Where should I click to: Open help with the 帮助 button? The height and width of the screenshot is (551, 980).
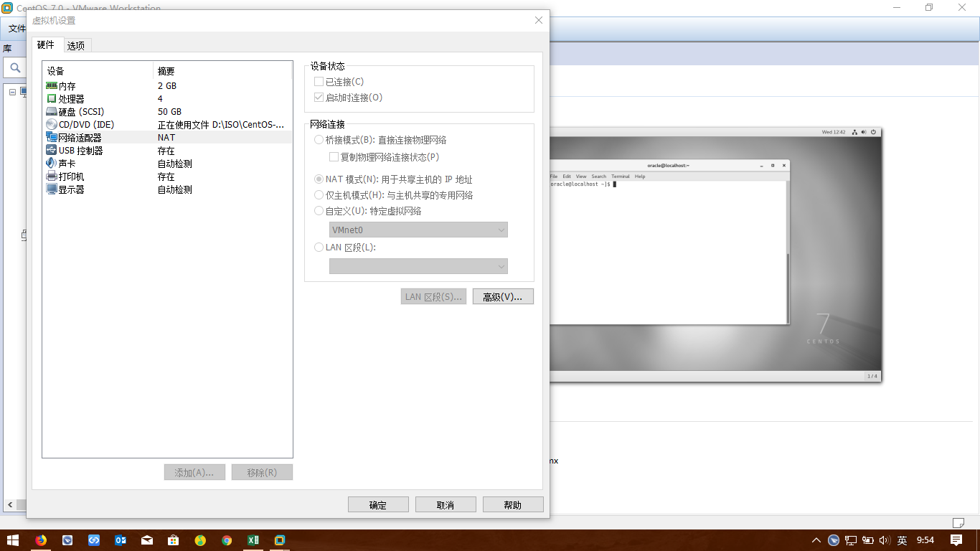(513, 504)
